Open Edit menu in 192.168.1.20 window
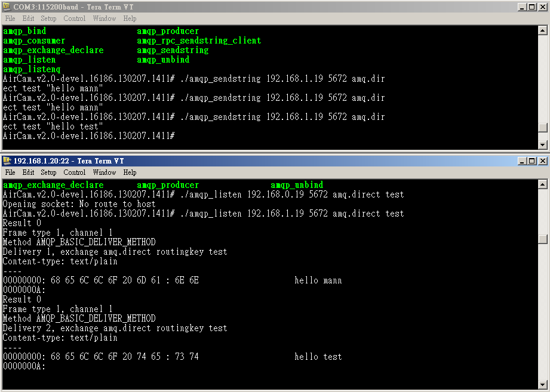 pos(28,172)
